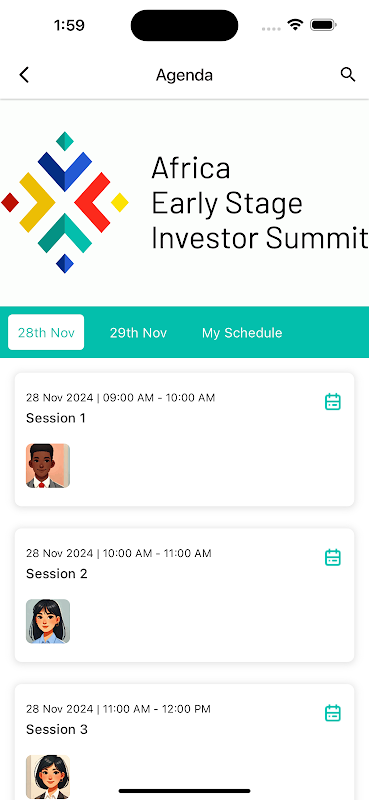Tap the Agenda header title
Screen dimensions: 369x800
(184, 76)
